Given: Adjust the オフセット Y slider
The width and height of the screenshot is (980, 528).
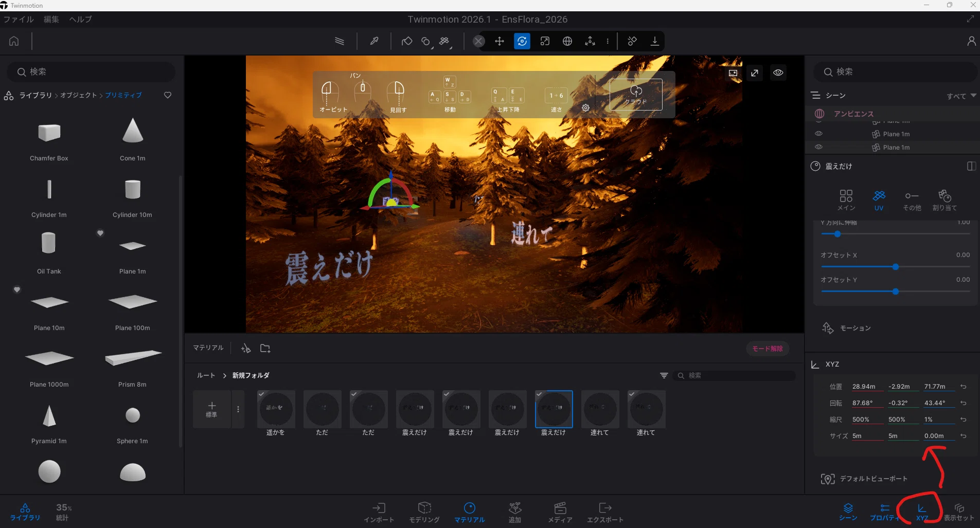Looking at the screenshot, I should pos(896,292).
